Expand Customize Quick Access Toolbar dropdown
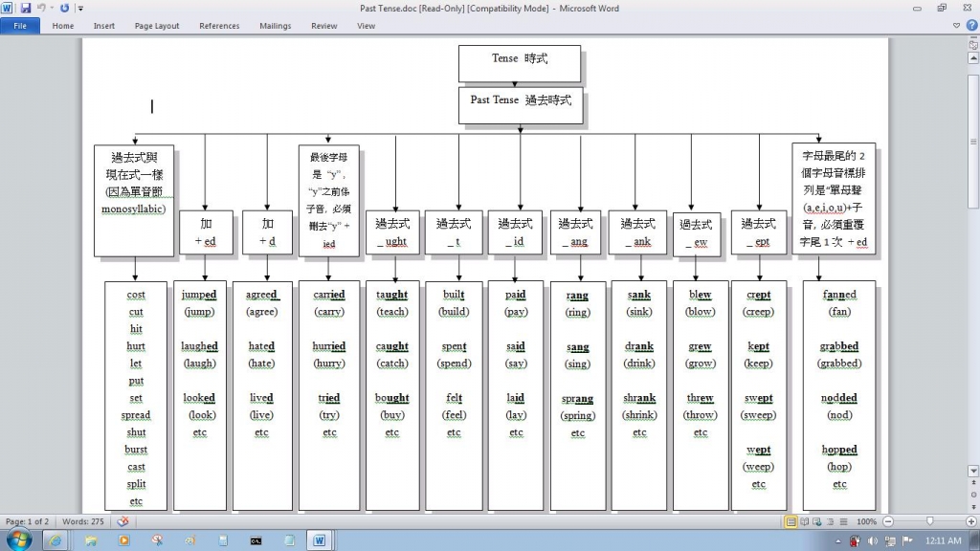The height and width of the screenshot is (551, 980). 80,9
